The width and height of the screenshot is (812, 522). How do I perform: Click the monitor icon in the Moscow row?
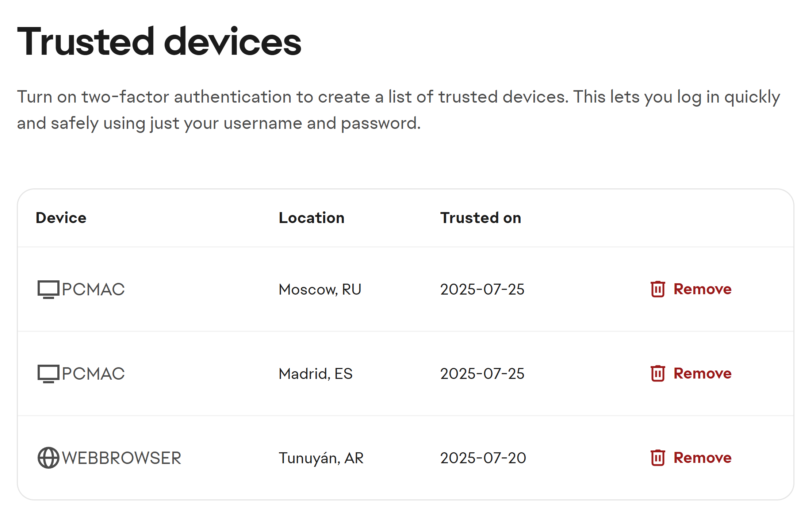tap(48, 289)
